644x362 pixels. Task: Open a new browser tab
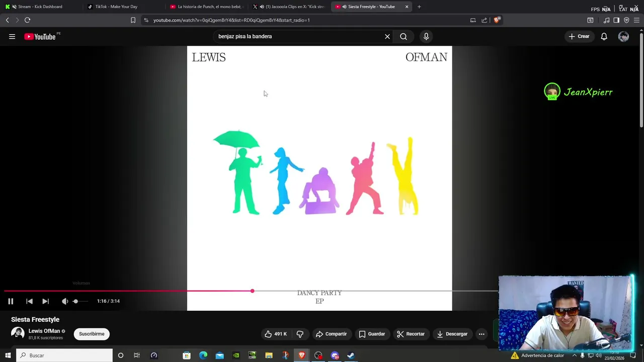pyautogui.click(x=419, y=7)
